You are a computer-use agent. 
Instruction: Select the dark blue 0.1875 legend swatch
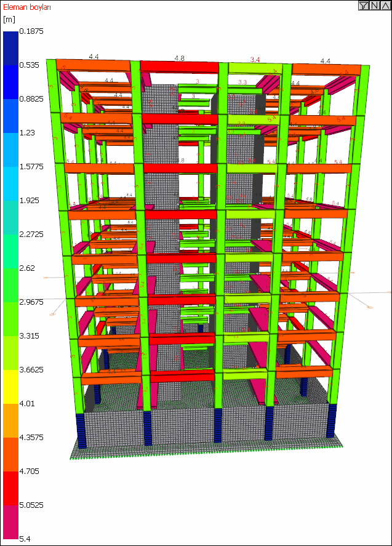pyautogui.click(x=11, y=48)
